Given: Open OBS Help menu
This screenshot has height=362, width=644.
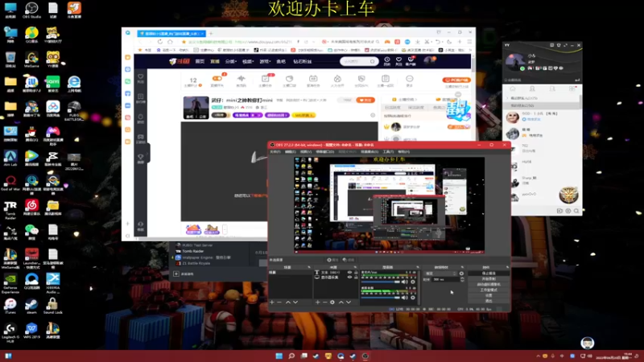Looking at the screenshot, I should [404, 152].
